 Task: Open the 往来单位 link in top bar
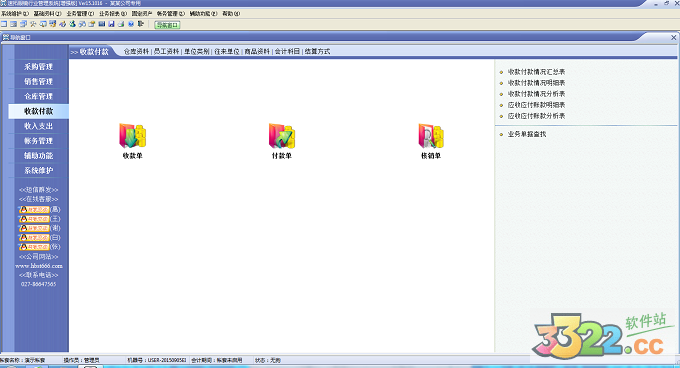pos(227,52)
